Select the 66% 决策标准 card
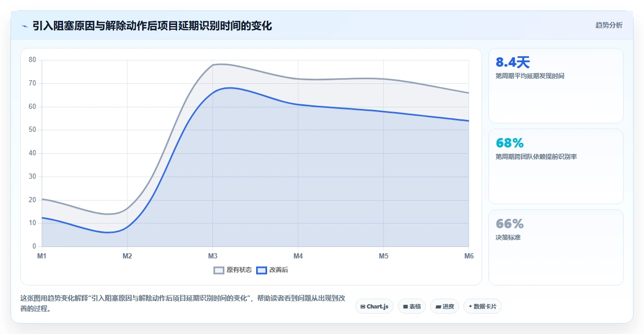 tap(555, 248)
